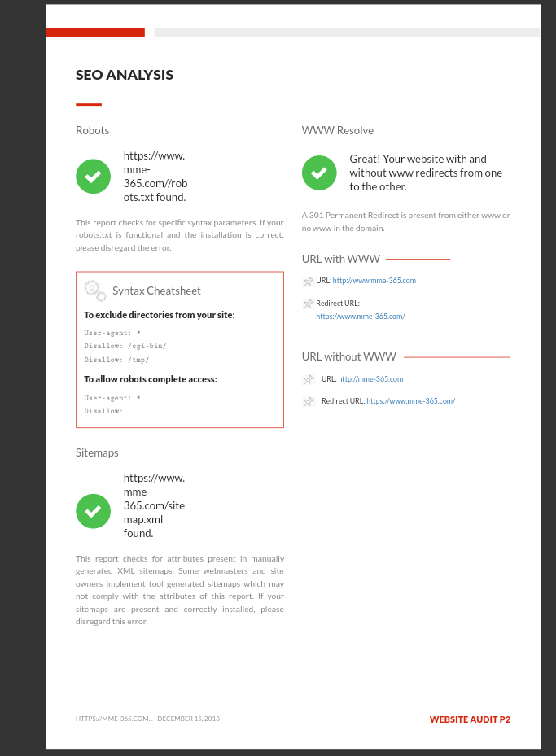Click the gears icon next to Syntax Cheatsheet

pos(95,291)
